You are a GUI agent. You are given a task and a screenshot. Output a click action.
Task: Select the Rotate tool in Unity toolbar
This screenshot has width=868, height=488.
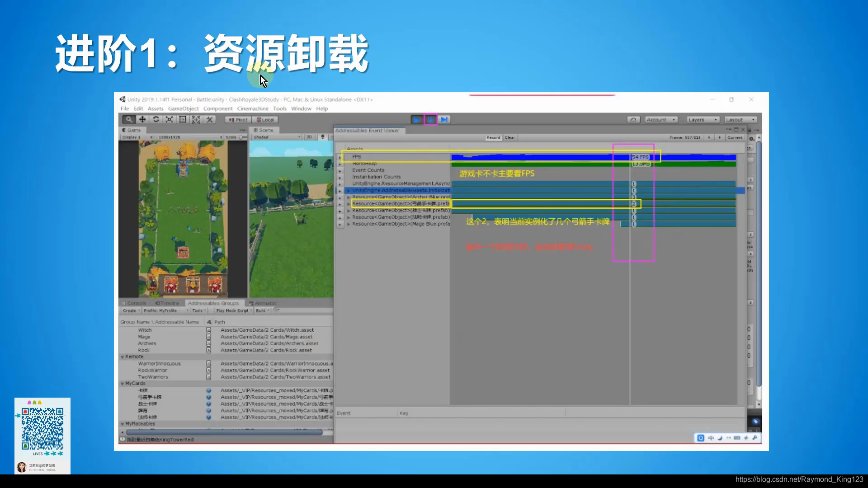(x=156, y=120)
